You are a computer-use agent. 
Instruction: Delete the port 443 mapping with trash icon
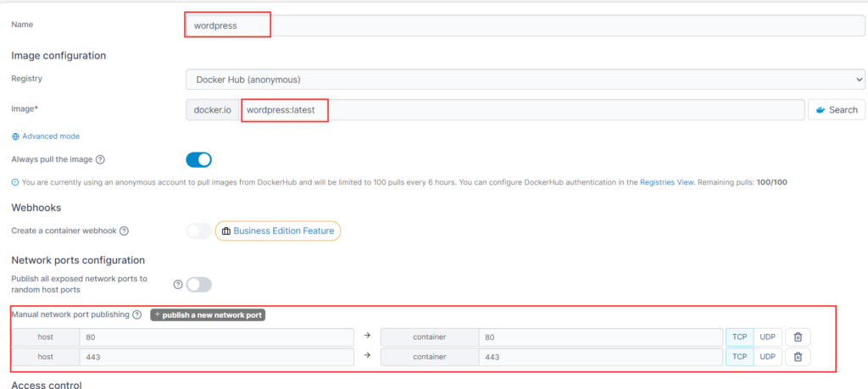[798, 357]
